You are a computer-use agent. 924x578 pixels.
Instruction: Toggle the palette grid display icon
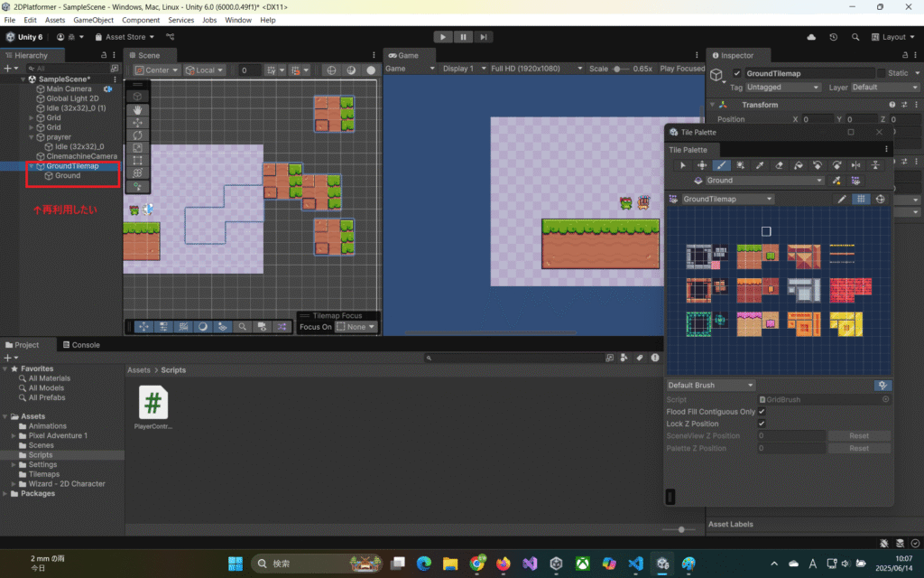tap(861, 199)
